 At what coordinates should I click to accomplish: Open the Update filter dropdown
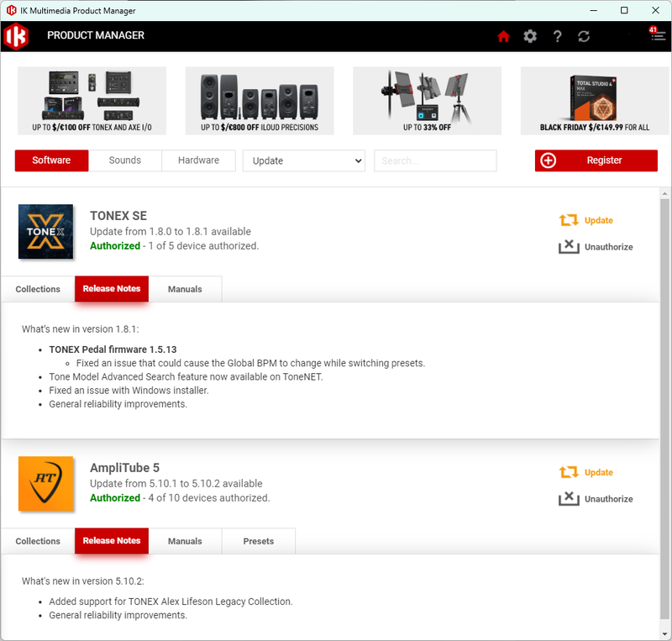click(304, 160)
